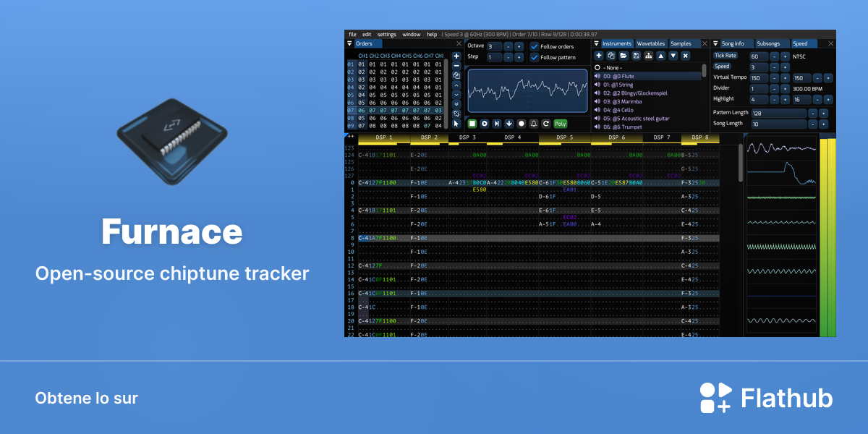Viewport: 868px width, 434px height.
Task: Open the file menu
Action: (x=353, y=34)
